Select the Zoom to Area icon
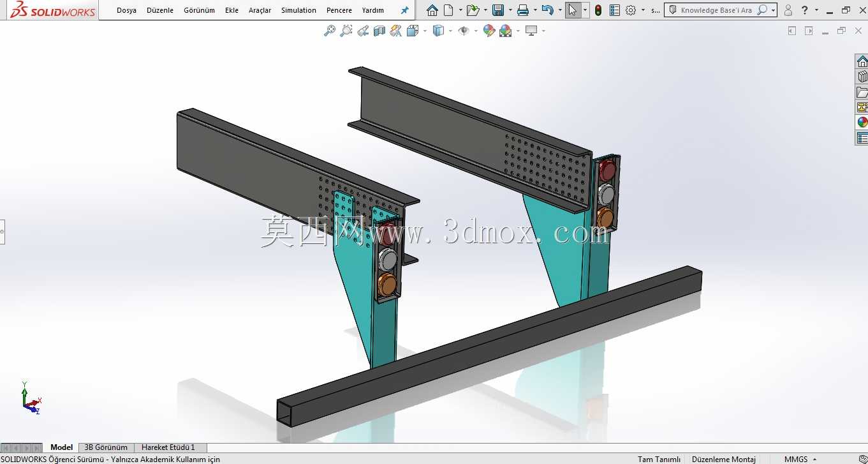 (346, 31)
